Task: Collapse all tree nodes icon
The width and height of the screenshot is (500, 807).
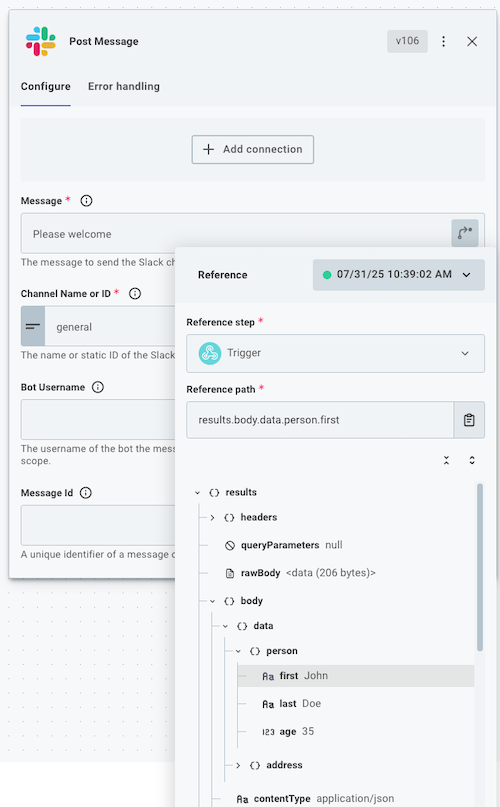Action: tap(446, 460)
